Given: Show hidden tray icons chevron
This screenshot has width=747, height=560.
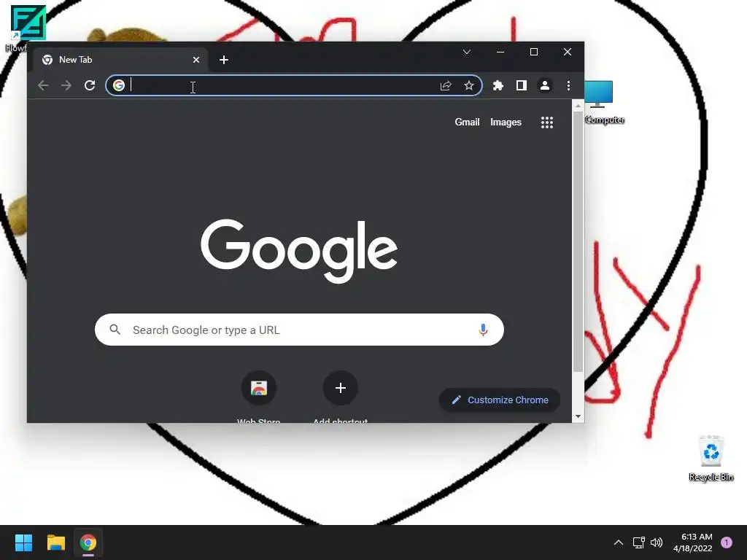Looking at the screenshot, I should coord(619,542).
